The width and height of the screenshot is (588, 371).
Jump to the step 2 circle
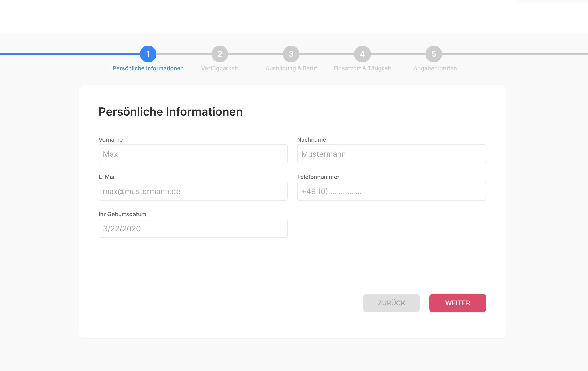point(220,54)
